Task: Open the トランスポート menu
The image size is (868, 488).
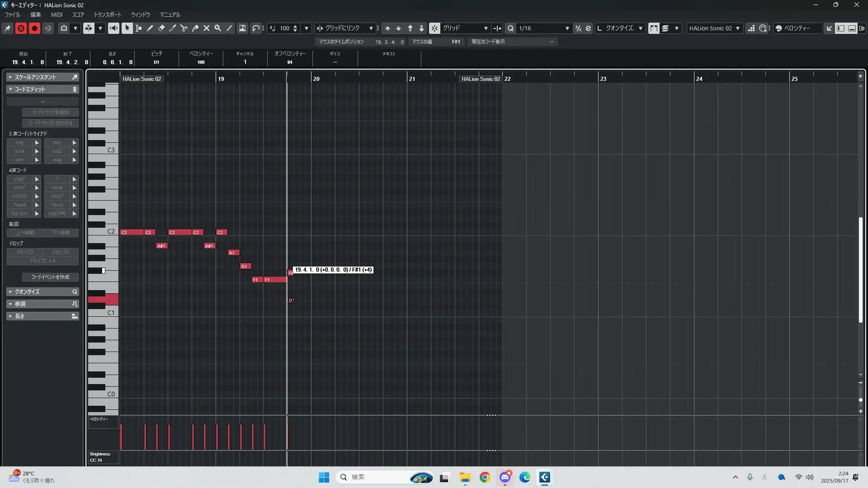Action: point(107,14)
